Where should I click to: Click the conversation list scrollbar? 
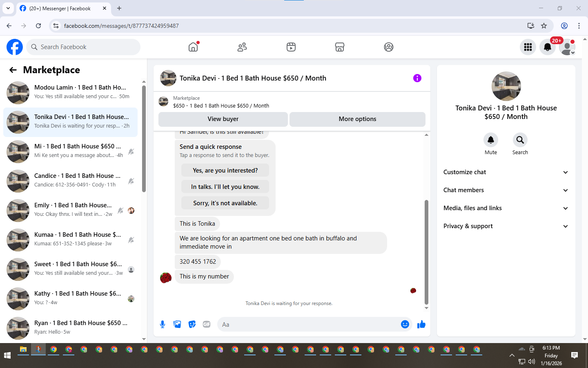(x=144, y=139)
